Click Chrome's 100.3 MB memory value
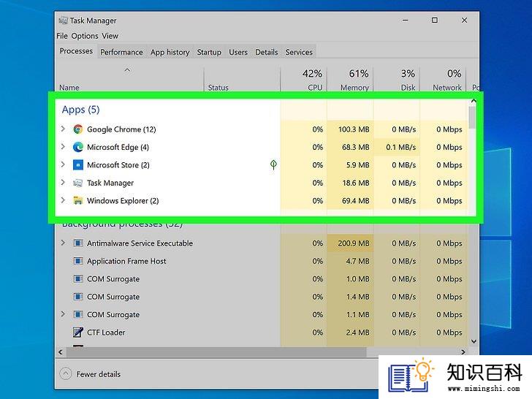Image resolution: width=532 pixels, height=399 pixels. tap(354, 129)
